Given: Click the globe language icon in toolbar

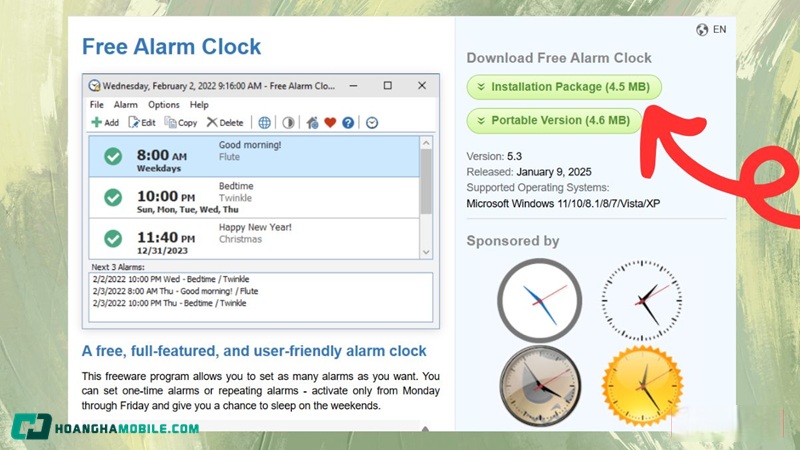Looking at the screenshot, I should click(264, 123).
